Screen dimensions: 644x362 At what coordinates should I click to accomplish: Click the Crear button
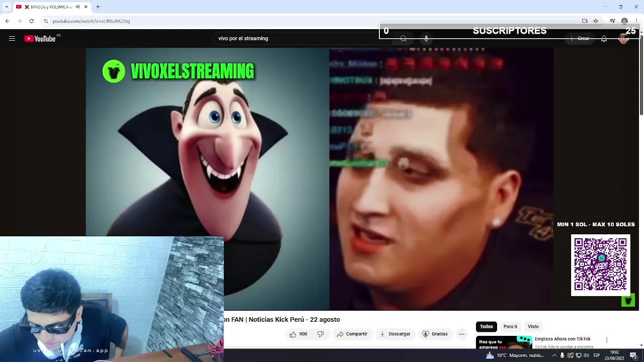(581, 39)
